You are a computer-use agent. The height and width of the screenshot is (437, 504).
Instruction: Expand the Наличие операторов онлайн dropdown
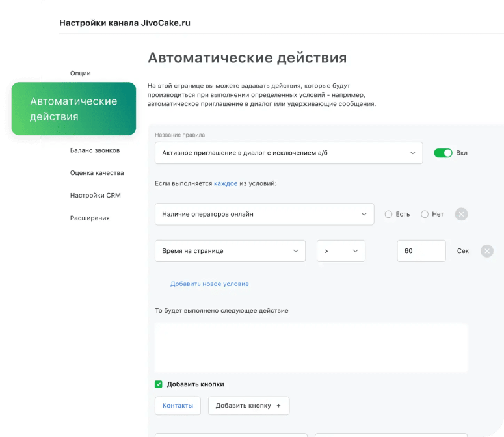pyautogui.click(x=264, y=214)
